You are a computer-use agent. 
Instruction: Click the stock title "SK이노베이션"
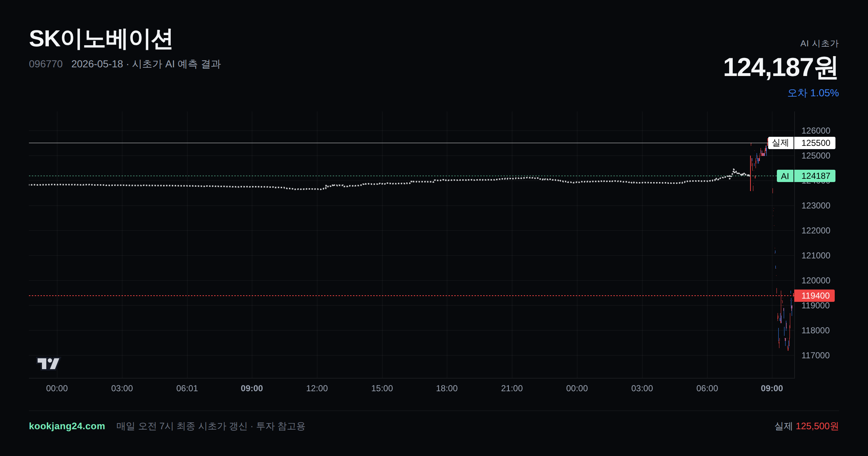tap(101, 39)
